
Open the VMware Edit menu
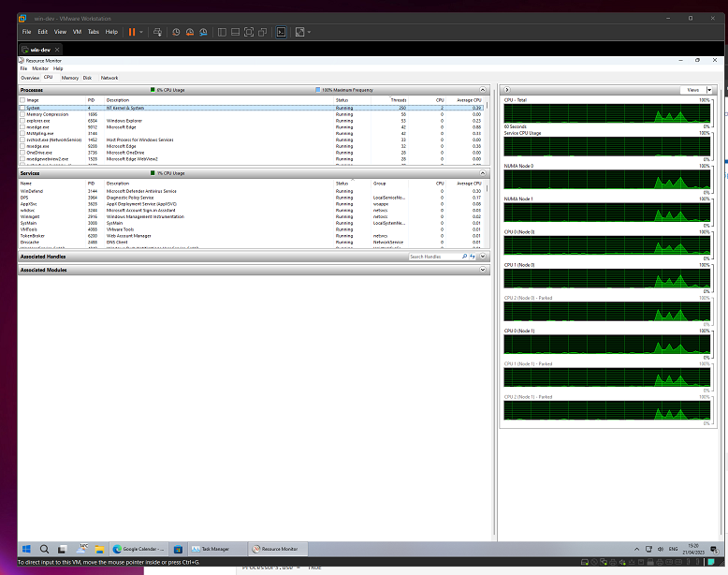point(43,32)
